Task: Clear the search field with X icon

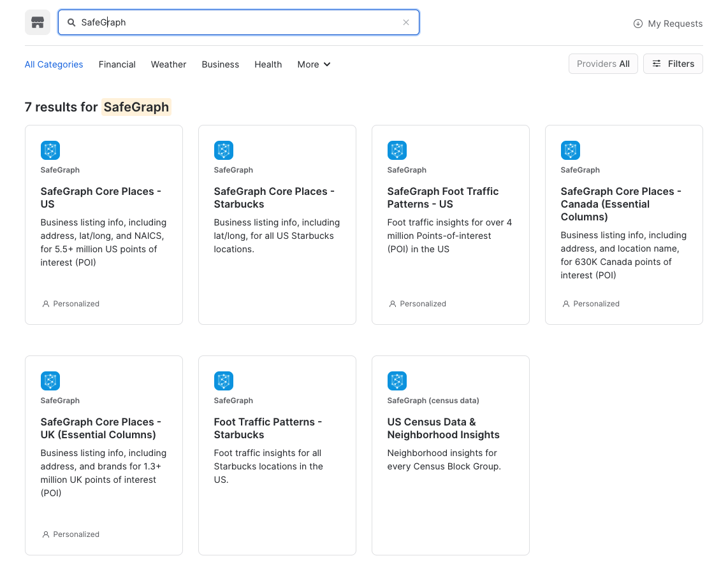Action: [406, 22]
